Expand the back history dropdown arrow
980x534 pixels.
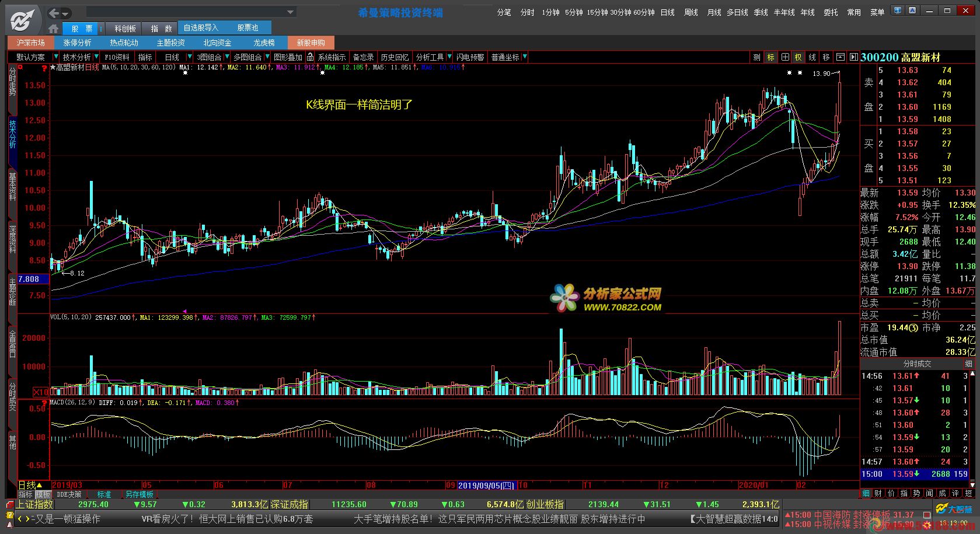[65, 13]
